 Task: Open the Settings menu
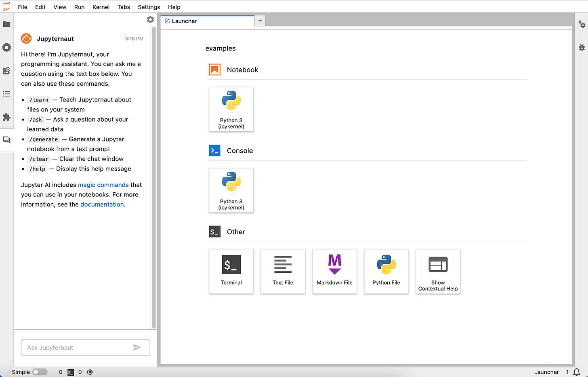149,7
